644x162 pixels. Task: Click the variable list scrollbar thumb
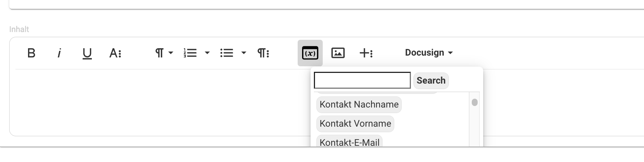pos(475,102)
